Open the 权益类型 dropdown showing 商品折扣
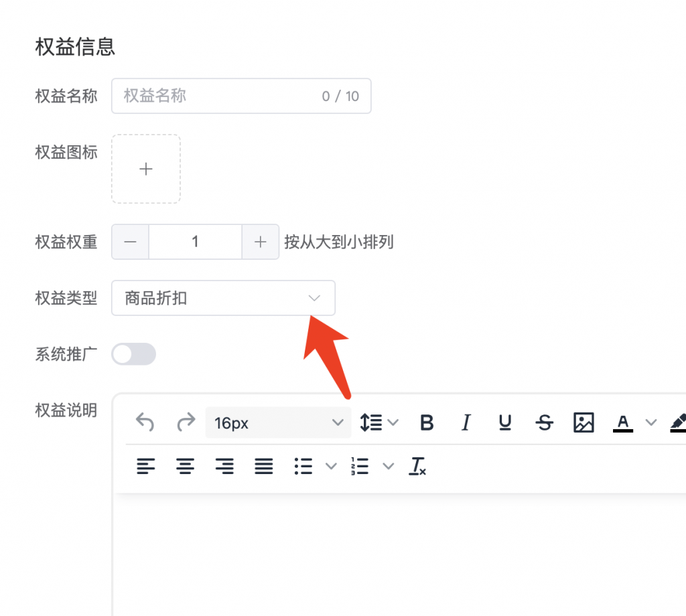This screenshot has width=686, height=616. (x=223, y=298)
